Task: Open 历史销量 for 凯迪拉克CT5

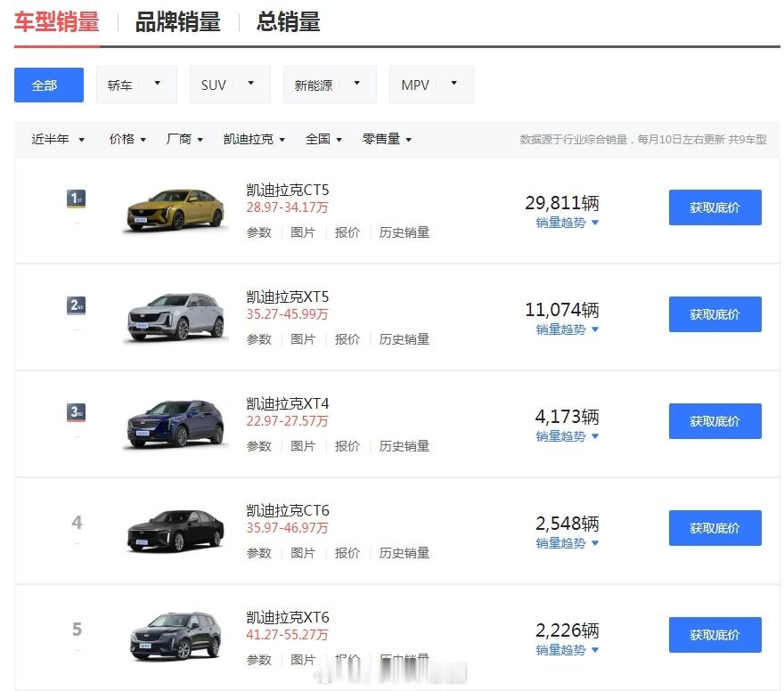Action: (404, 232)
